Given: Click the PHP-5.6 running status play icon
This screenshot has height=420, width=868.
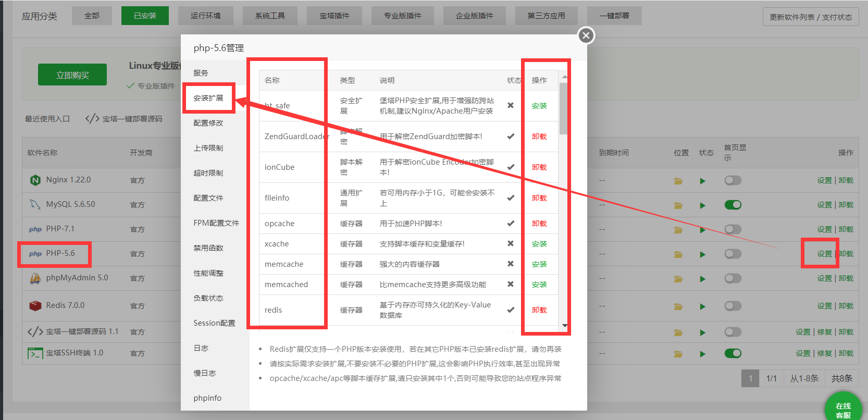Looking at the screenshot, I should (x=702, y=255).
